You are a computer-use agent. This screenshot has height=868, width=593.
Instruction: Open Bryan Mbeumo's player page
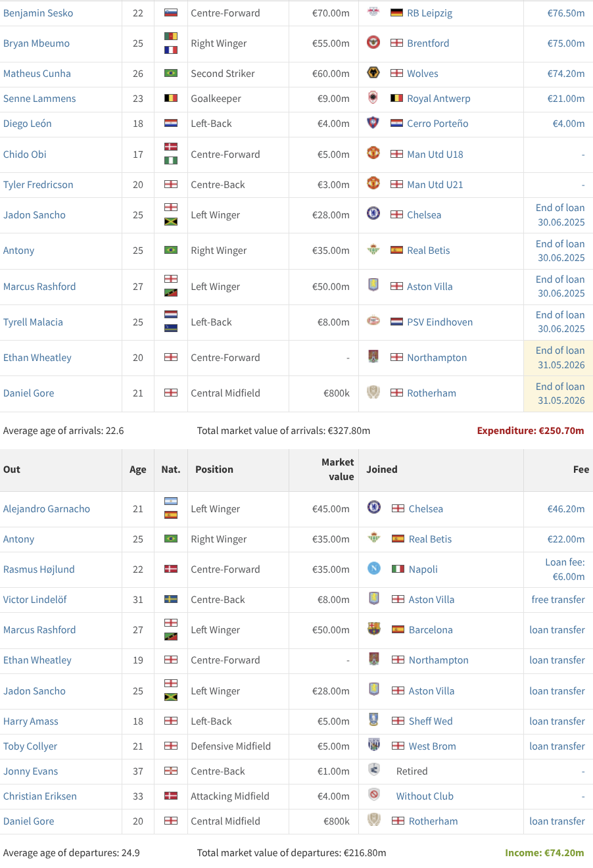36,43
